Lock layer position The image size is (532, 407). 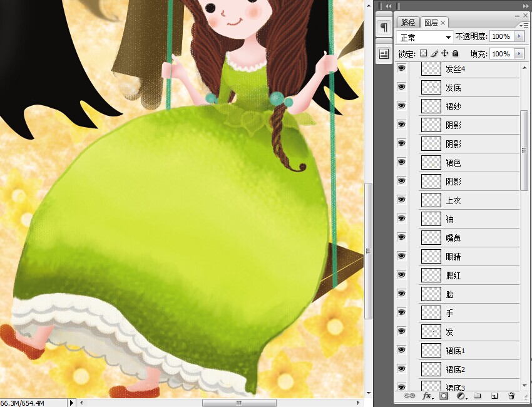pyautogui.click(x=444, y=53)
